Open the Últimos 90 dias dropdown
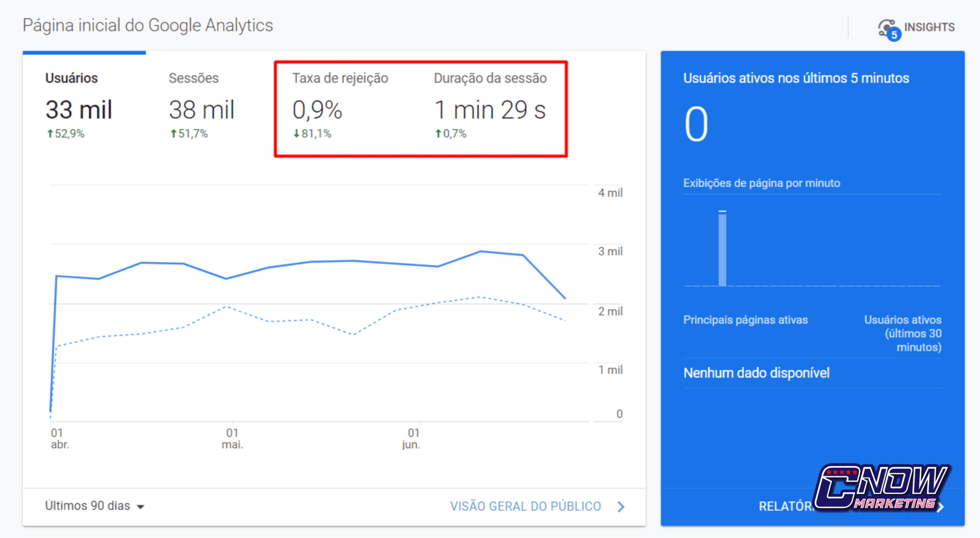Image resolution: width=980 pixels, height=538 pixels. click(x=95, y=506)
